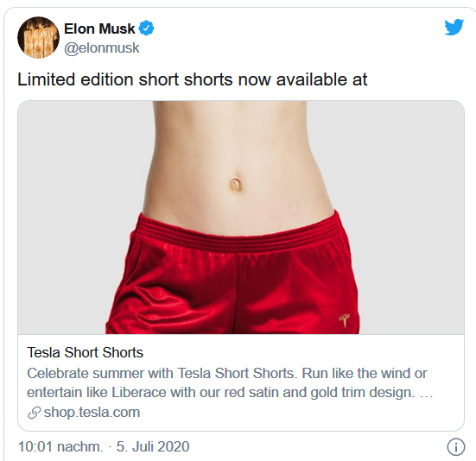Click the blue verified badge
Viewport: 476px width, 461px height.
[146, 28]
